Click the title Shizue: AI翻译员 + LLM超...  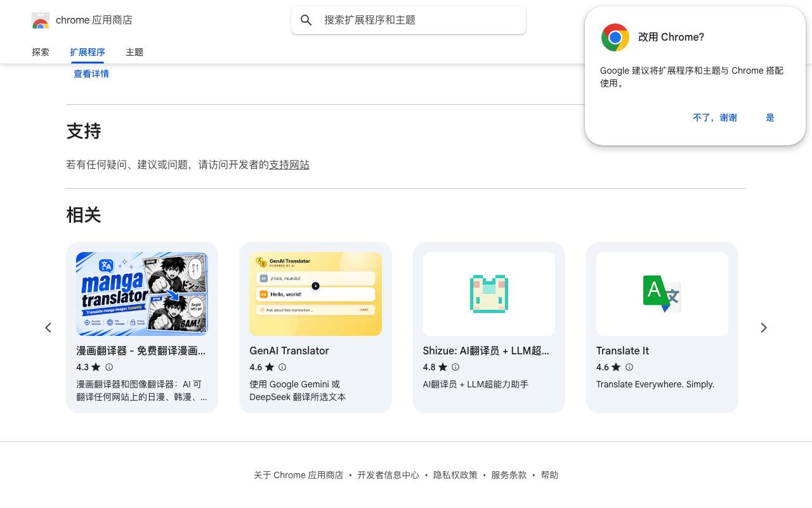click(x=486, y=351)
